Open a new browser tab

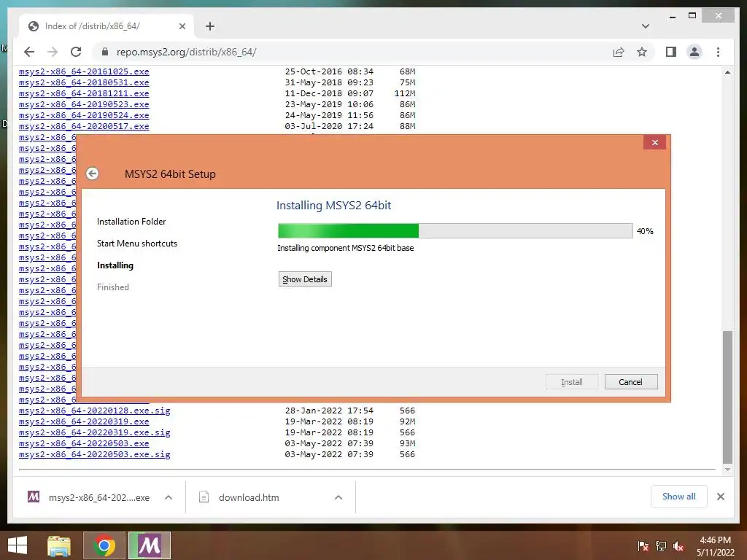pos(210,26)
